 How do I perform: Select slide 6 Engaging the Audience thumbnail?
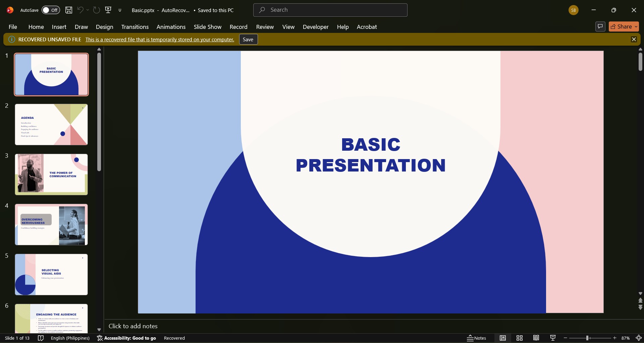coord(51,318)
